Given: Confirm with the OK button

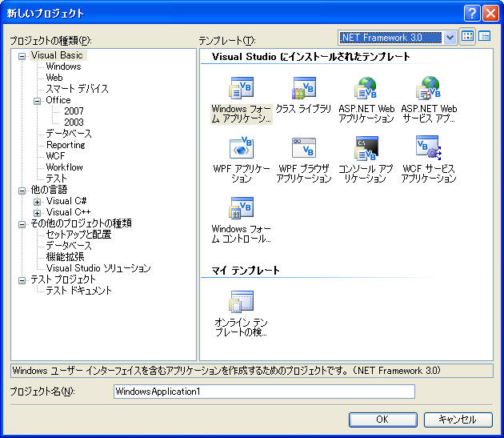Looking at the screenshot, I should pos(383,420).
